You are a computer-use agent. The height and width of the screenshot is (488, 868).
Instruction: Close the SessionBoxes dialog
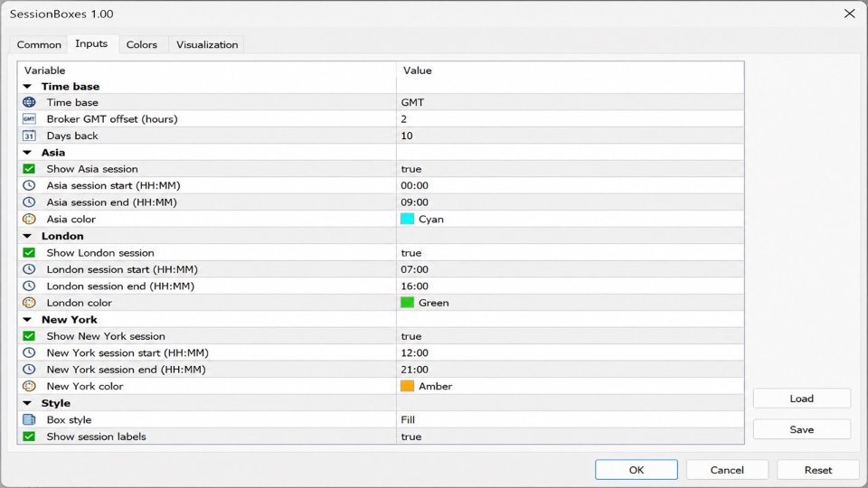click(x=849, y=14)
